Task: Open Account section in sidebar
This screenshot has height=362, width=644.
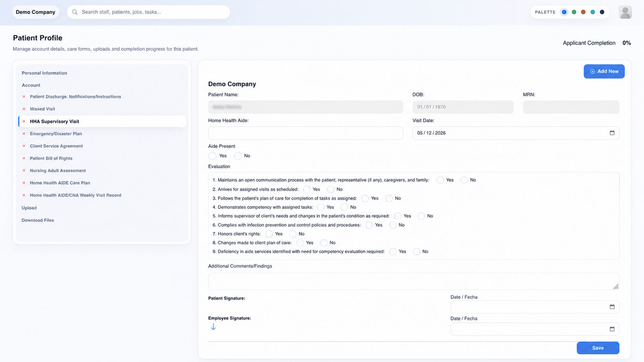Action: tap(31, 85)
